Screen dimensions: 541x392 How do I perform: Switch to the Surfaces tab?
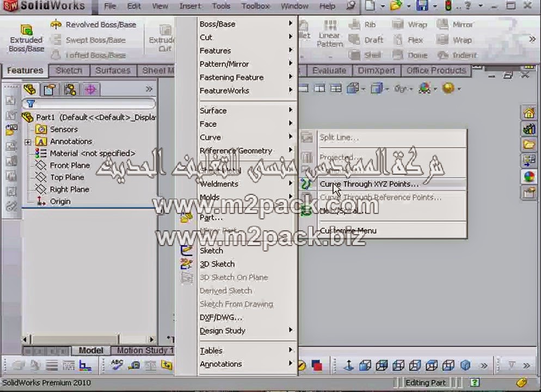(x=113, y=70)
